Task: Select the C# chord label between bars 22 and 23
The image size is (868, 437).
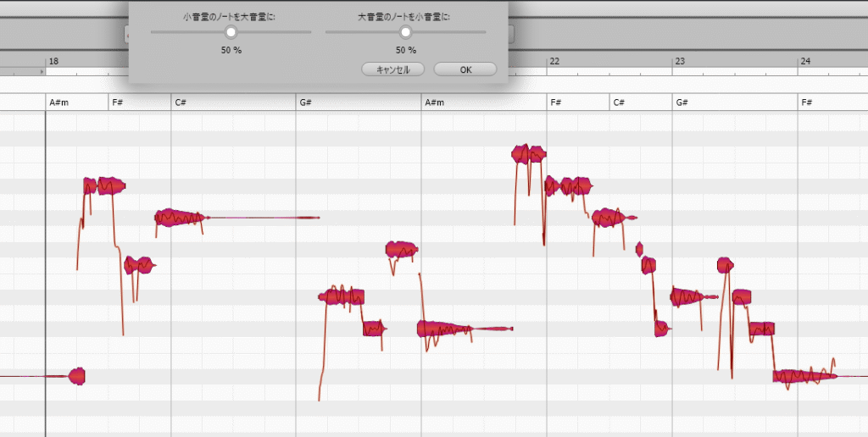Action: [x=619, y=102]
